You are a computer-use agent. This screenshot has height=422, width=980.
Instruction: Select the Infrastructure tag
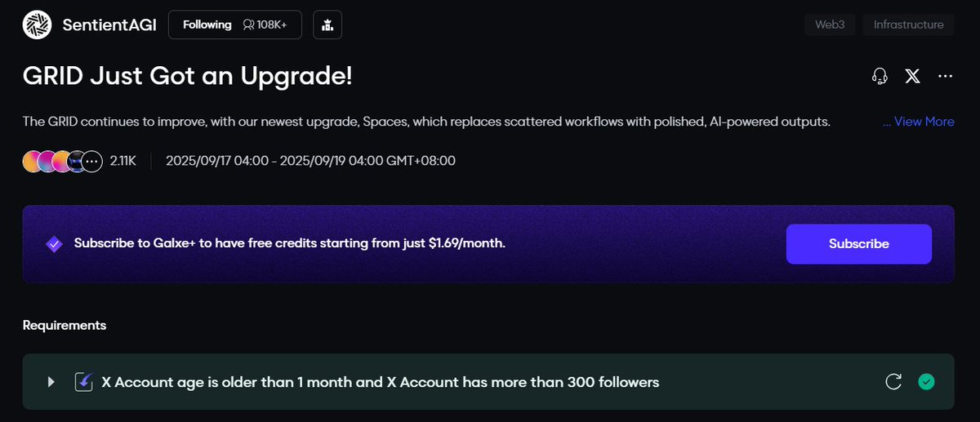tap(908, 24)
